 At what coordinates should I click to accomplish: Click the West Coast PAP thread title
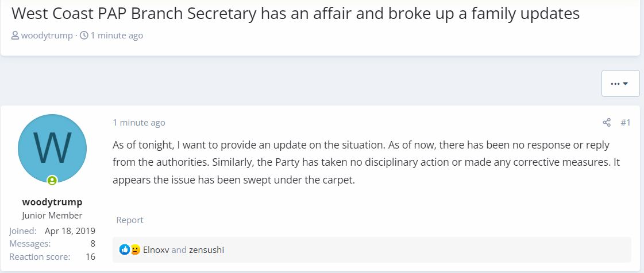pos(295,14)
